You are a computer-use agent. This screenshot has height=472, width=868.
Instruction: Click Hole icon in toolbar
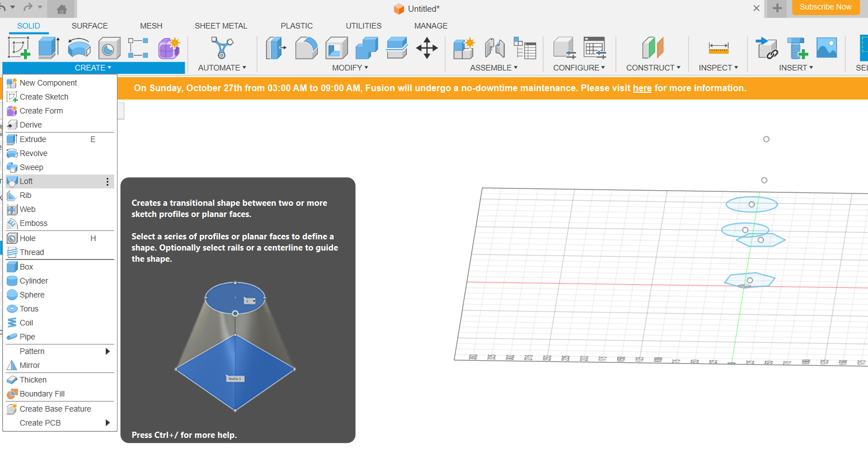(x=109, y=48)
